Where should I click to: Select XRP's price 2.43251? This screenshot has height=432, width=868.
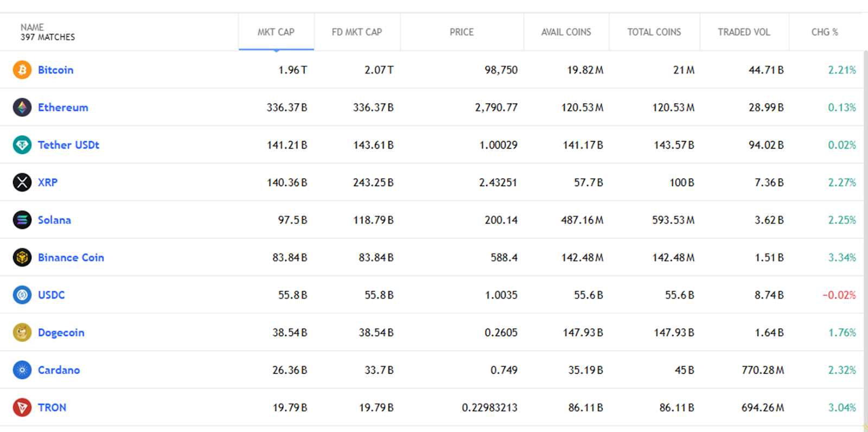498,182
